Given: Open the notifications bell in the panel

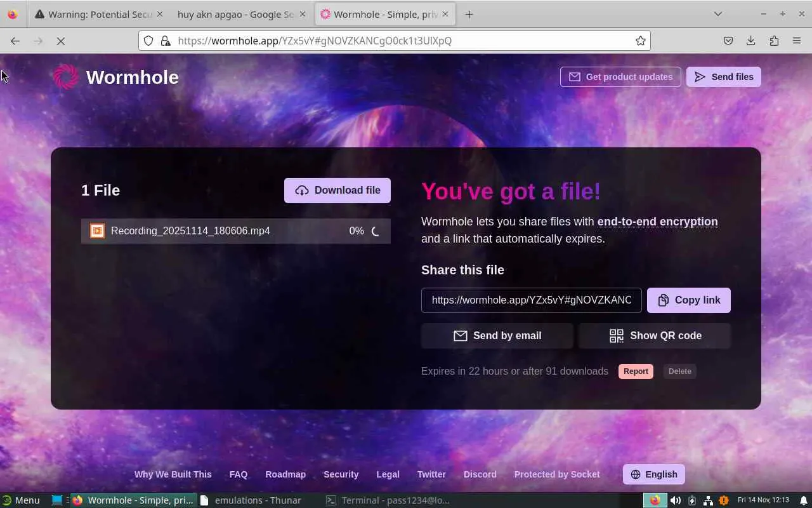Looking at the screenshot, I should click(x=804, y=500).
